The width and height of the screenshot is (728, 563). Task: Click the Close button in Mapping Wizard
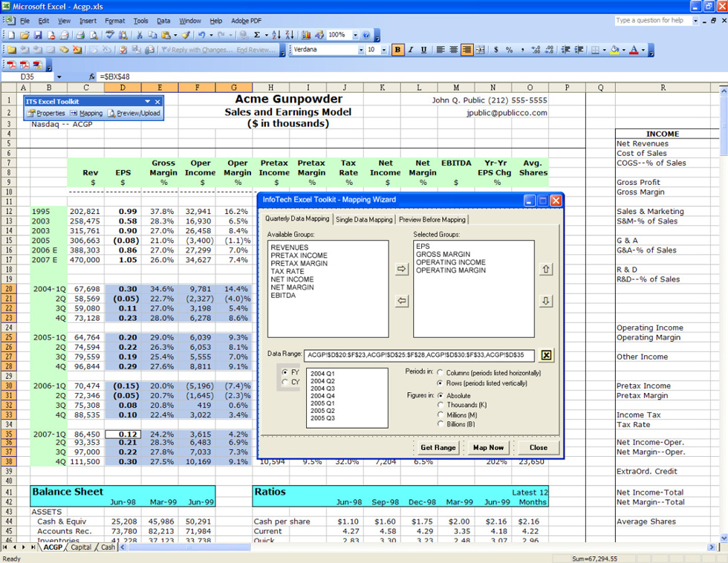[538, 447]
